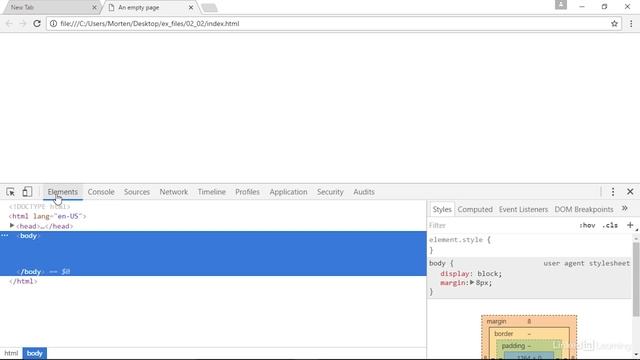This screenshot has height=360, width=640.
Task: Switch to the Console tab
Action: (x=101, y=192)
